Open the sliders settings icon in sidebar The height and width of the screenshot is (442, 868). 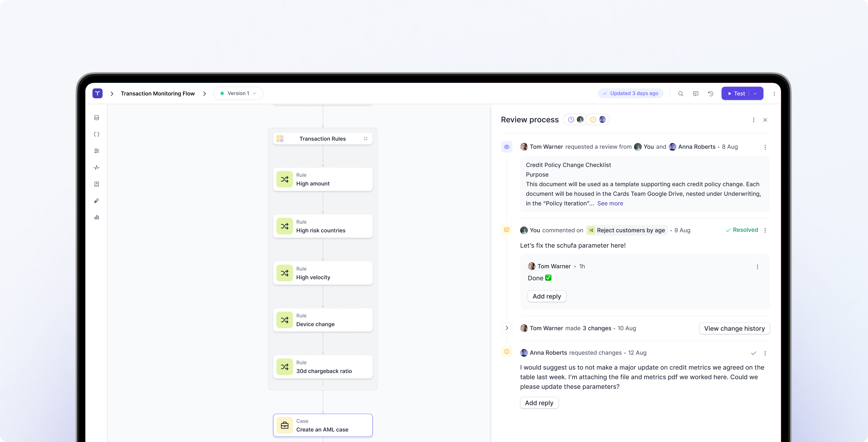point(97,151)
